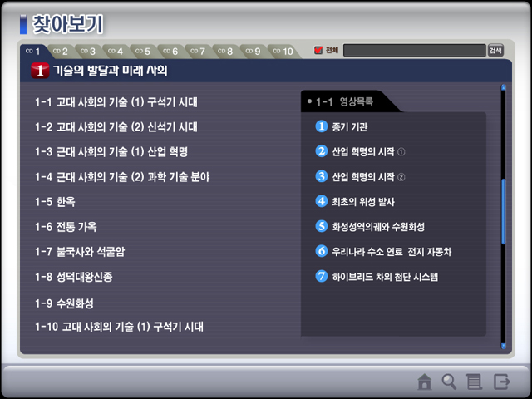Open the list document icon
Image resolution: width=532 pixels, height=399 pixels.
click(x=475, y=382)
